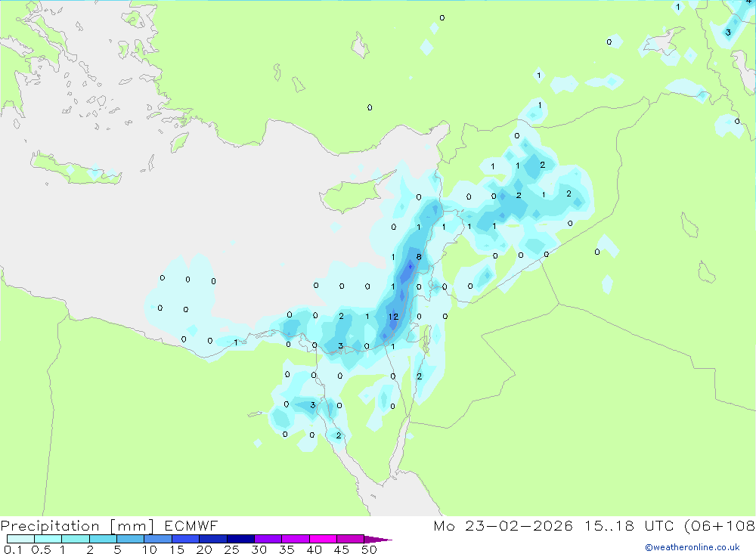The height and width of the screenshot is (554, 756).
Task: Pick the 15–20 mm legend color swatch
Action: click(185, 539)
